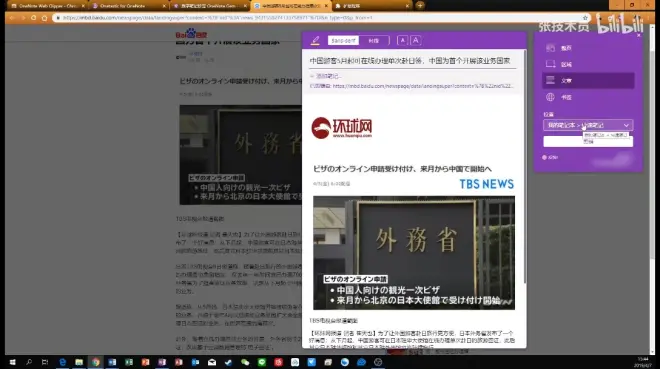Switch to OneNote Web Clipper browser tab
Screen dimensions: 660x369
(x=46, y=6)
